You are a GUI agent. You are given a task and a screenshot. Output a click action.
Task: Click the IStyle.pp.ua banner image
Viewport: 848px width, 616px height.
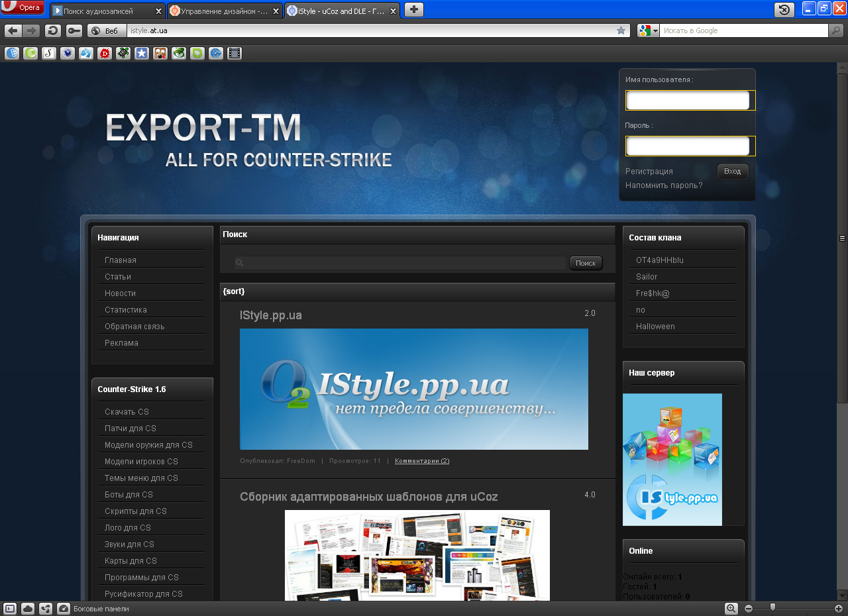tap(414, 389)
